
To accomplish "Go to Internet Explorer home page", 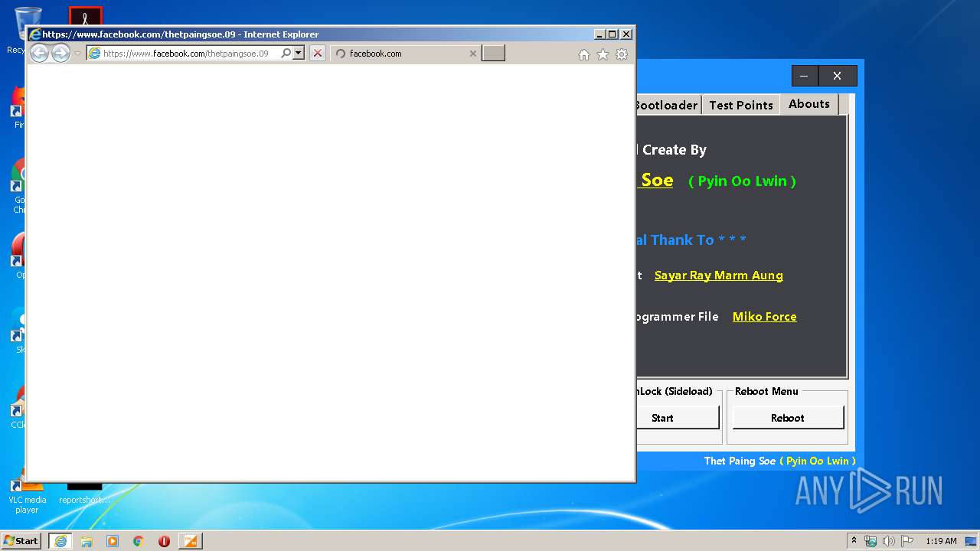I will (584, 54).
